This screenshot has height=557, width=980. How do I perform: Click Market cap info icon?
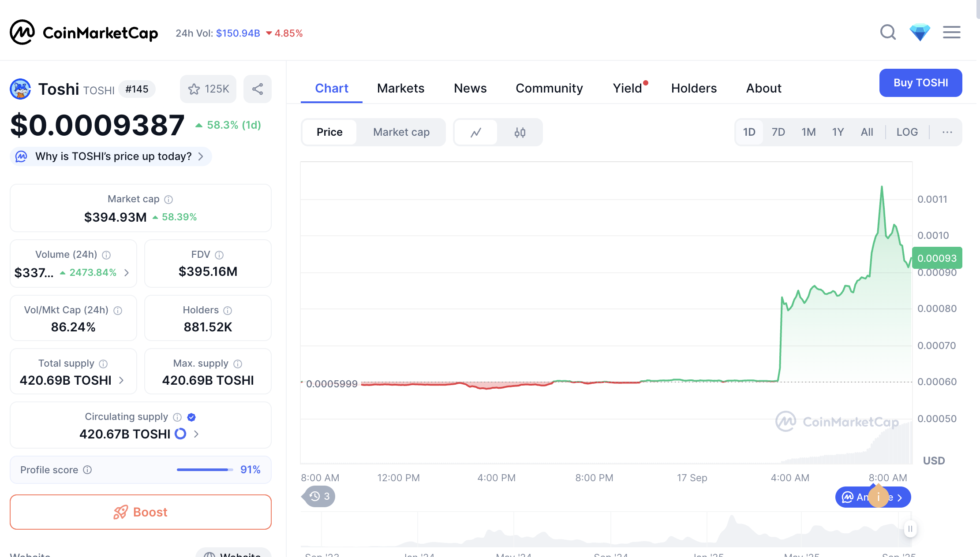click(x=168, y=199)
